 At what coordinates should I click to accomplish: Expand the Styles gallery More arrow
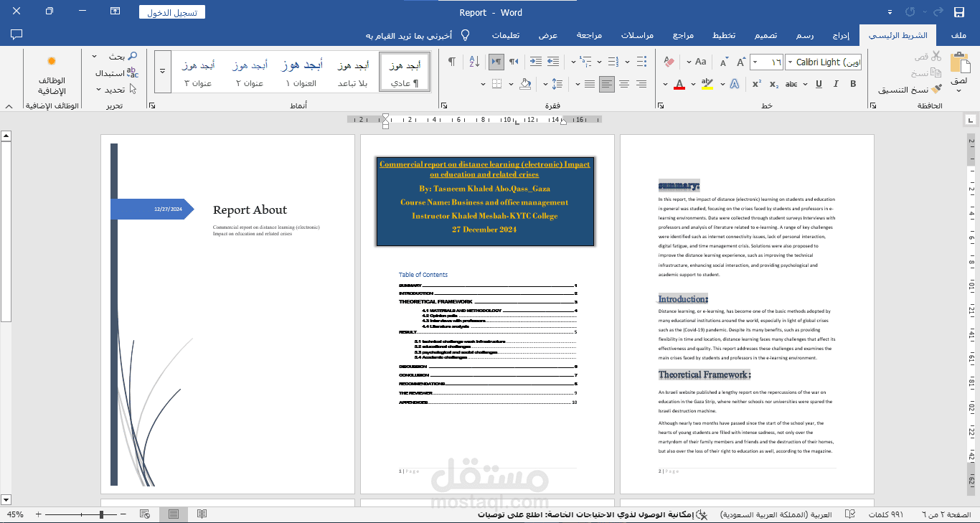coord(163,72)
